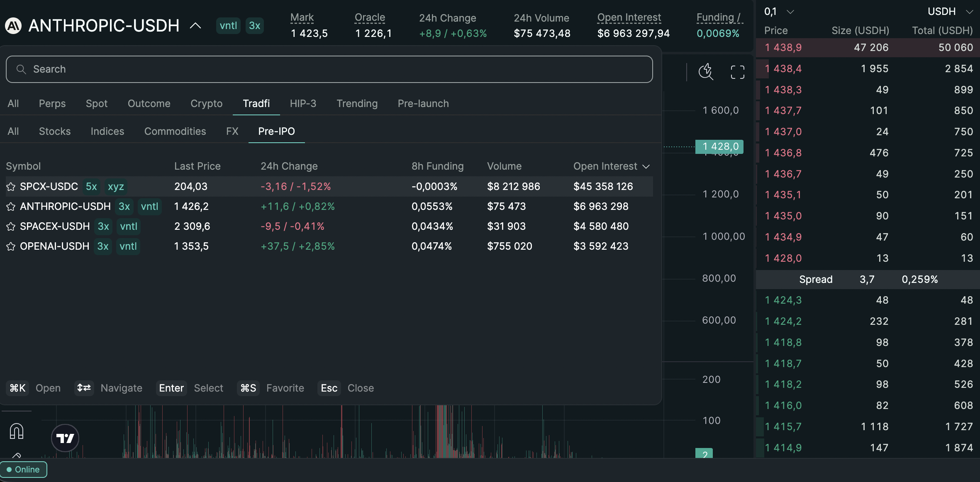The image size is (980, 482).
Task: Switch to the Spot tab
Action: pyautogui.click(x=97, y=103)
